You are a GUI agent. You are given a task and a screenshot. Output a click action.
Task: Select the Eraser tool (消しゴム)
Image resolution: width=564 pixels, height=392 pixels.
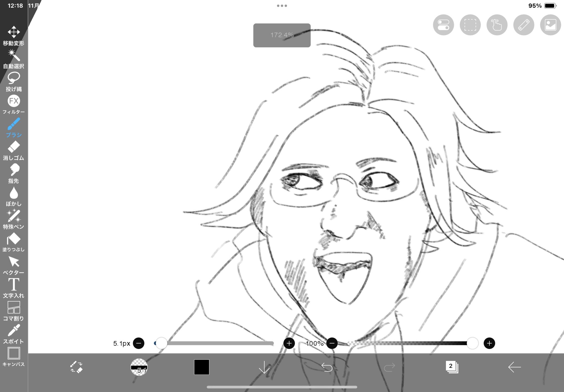13,147
